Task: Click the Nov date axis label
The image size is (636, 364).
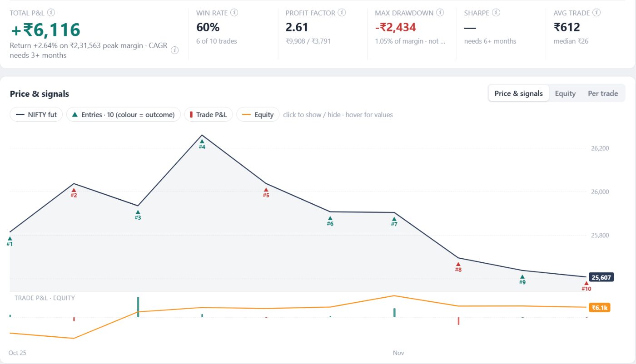Action: [x=398, y=353]
